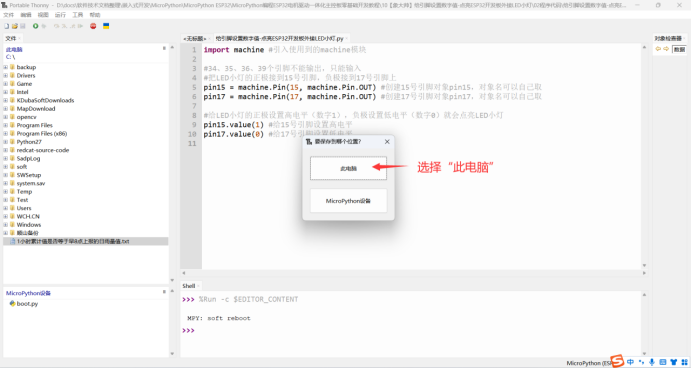
Task: Click the Sogou punctuation mode icon
Action: click(x=641, y=362)
